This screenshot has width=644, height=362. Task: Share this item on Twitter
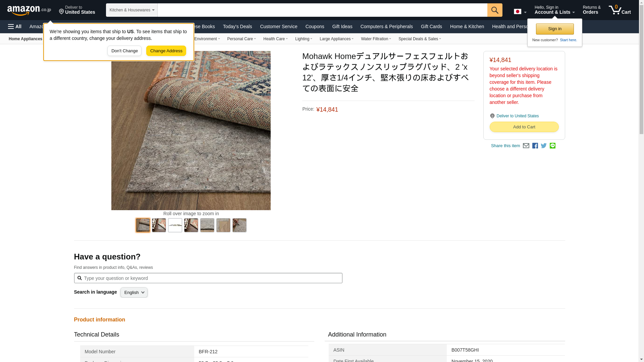[x=544, y=146]
